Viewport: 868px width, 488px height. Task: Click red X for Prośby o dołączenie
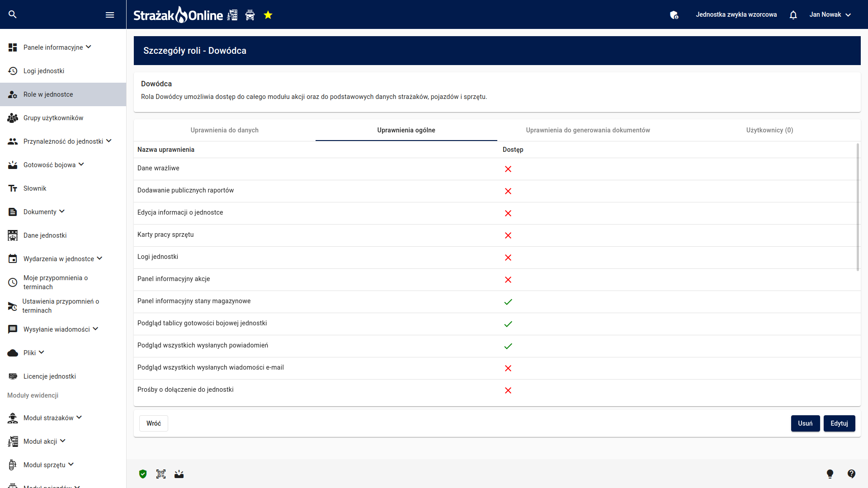[508, 390]
